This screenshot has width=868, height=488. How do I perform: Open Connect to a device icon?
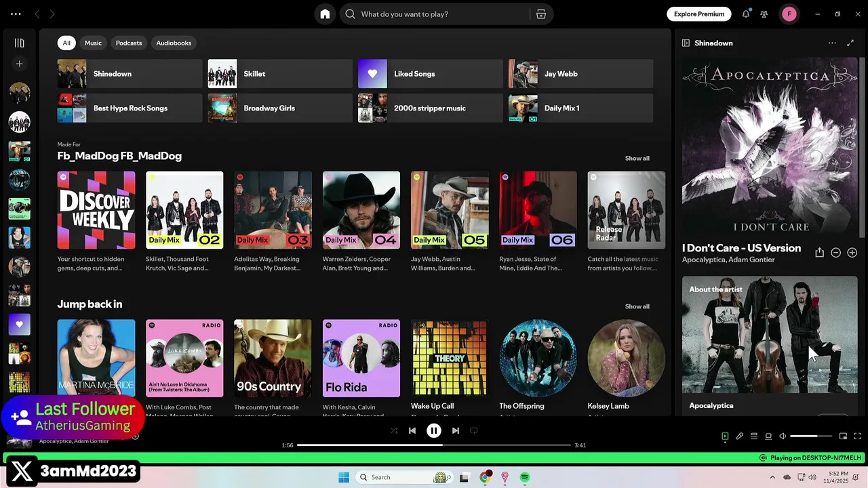768,436
